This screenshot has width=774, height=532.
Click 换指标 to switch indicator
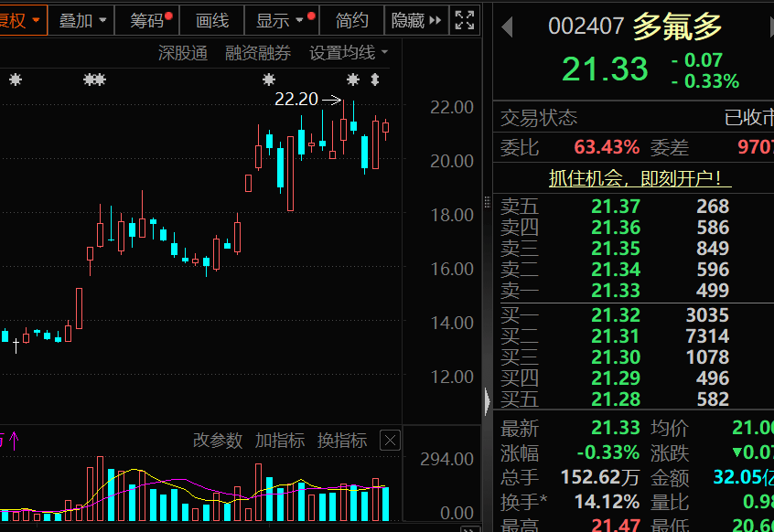342,441
